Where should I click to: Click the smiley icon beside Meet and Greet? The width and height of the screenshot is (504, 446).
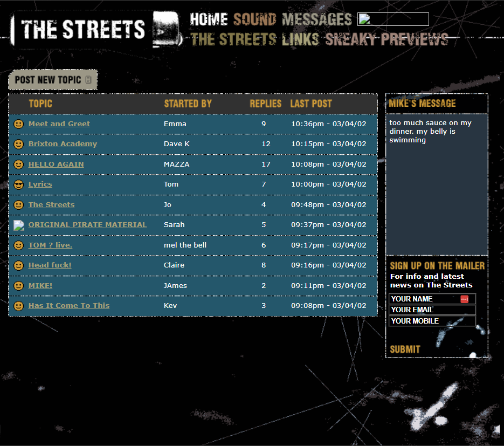(x=19, y=124)
